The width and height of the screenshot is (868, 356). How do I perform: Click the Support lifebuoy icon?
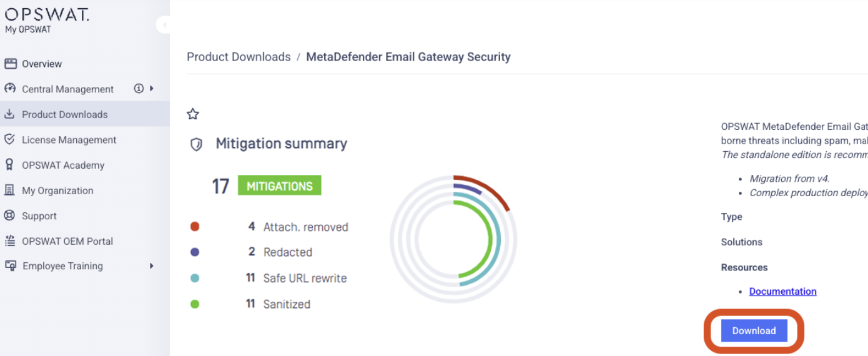pyautogui.click(x=10, y=215)
